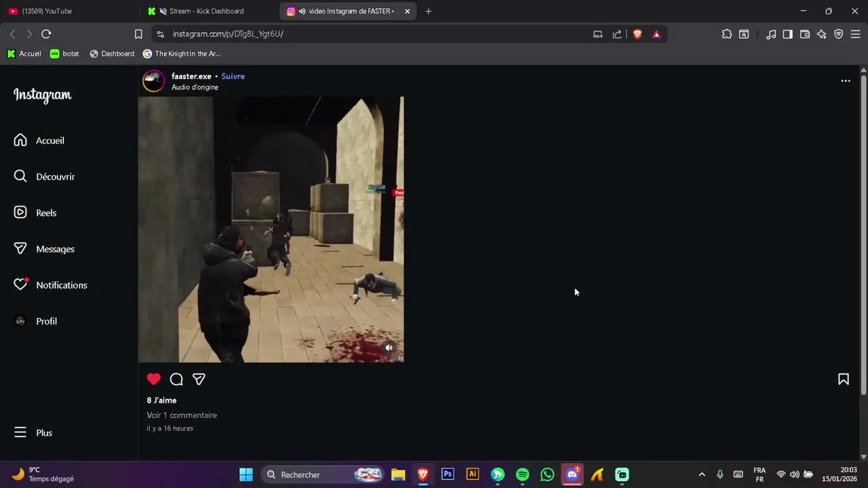Image resolution: width=868 pixels, height=488 pixels.
Task: Reload the page with the refresh button
Action: [x=46, y=34]
